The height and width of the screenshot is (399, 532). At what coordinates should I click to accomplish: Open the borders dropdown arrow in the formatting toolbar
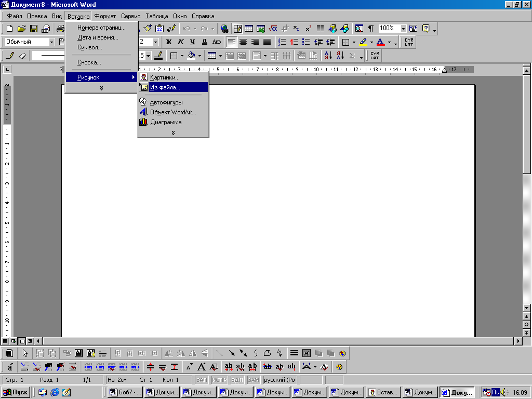[x=354, y=43]
